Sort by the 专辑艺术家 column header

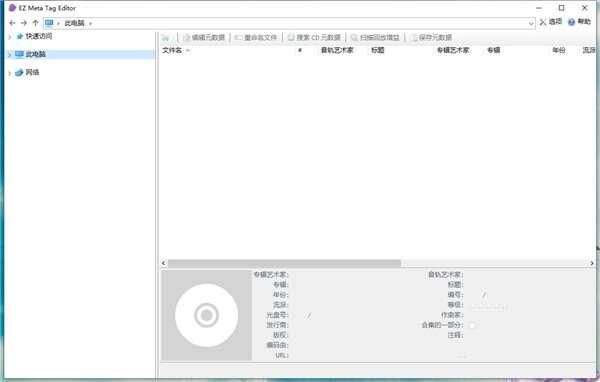pos(453,50)
